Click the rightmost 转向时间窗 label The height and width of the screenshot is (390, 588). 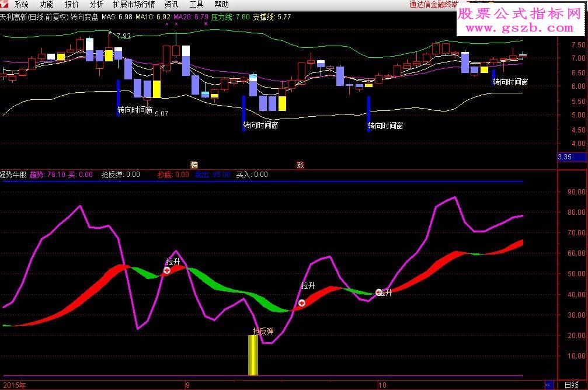point(510,82)
